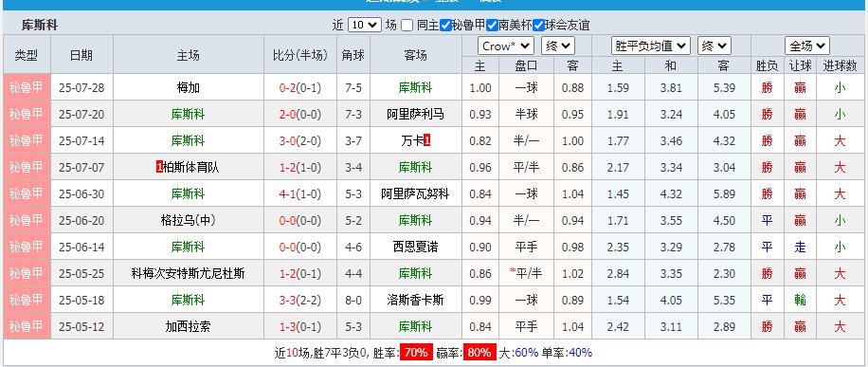Click 库斯科 in the 25-06-30 row
Viewport: 868px width, 367px height.
point(189,194)
